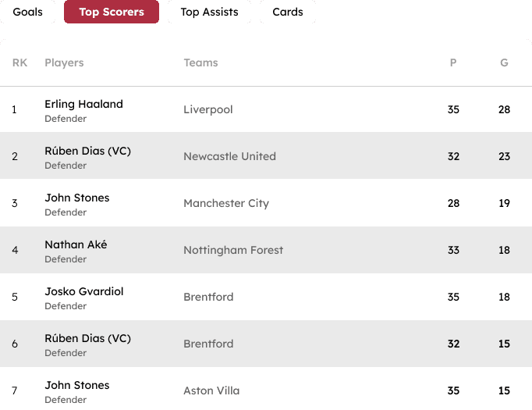Open Rúben Dias in rank 2 row
The height and width of the screenshot is (410, 532).
tap(87, 151)
